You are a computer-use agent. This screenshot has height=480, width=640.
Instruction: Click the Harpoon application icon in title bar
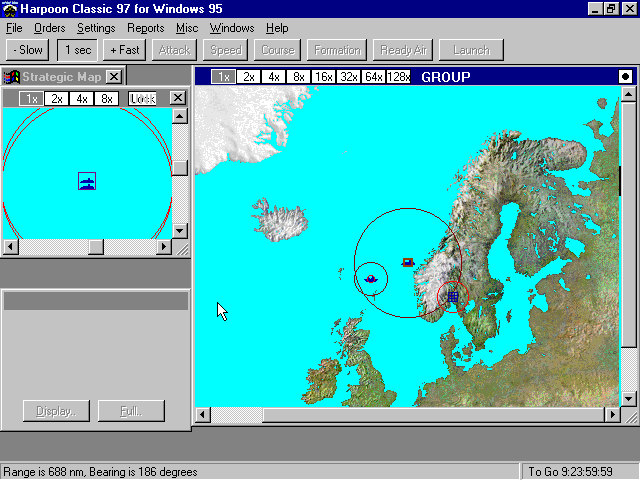pos(10,9)
